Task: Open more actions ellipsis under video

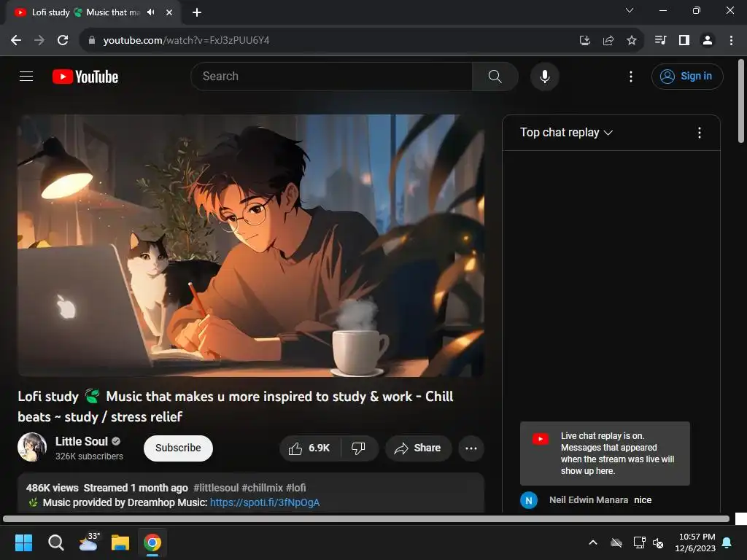Action: (471, 448)
